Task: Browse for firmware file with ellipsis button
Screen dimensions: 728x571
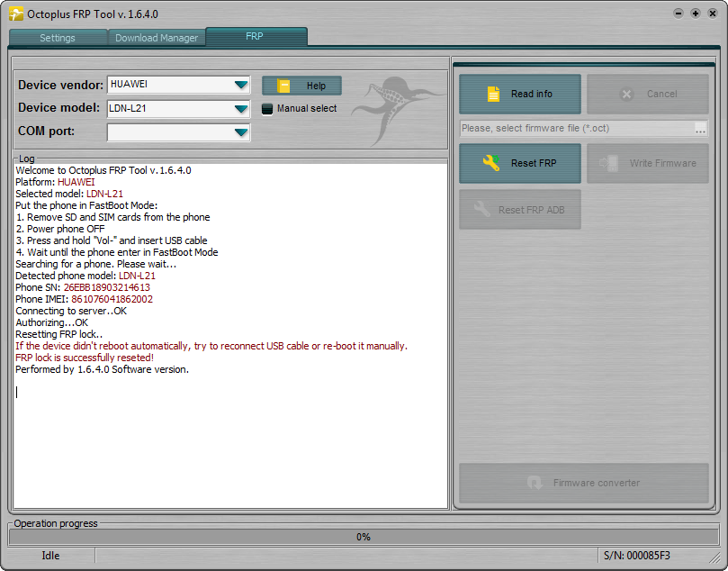Action: (700, 129)
